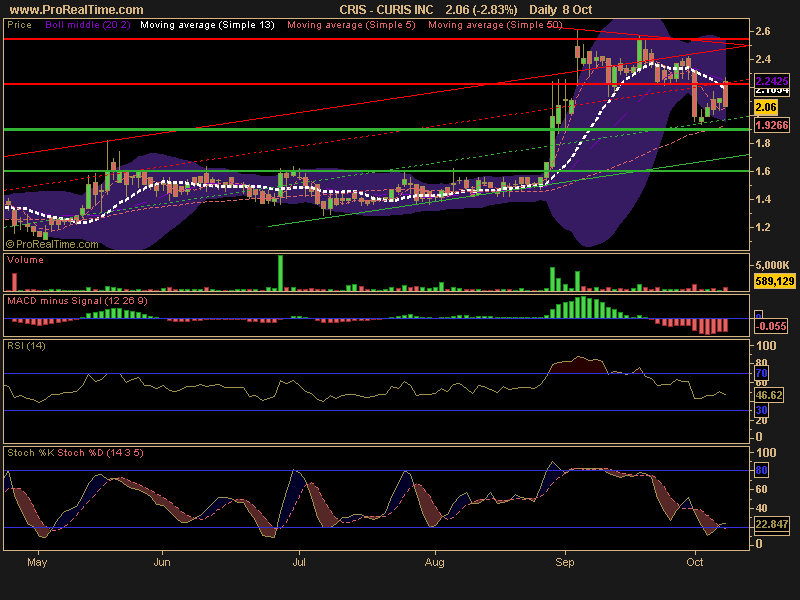Click the 589,129 volume value tag
The width and height of the screenshot is (800, 600).
coord(774,281)
